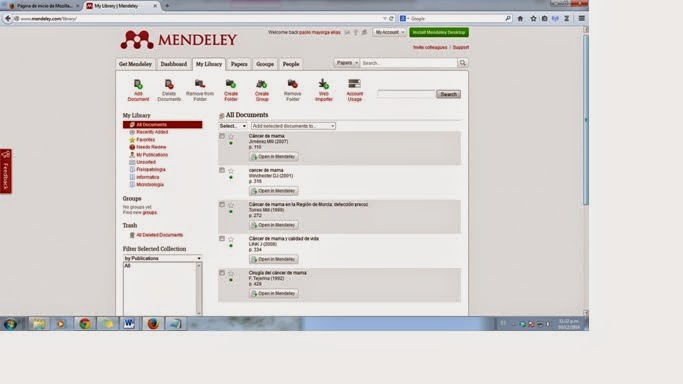Image resolution: width=683 pixels, height=384 pixels.
Task: Open Account Usage icon
Action: (x=355, y=84)
